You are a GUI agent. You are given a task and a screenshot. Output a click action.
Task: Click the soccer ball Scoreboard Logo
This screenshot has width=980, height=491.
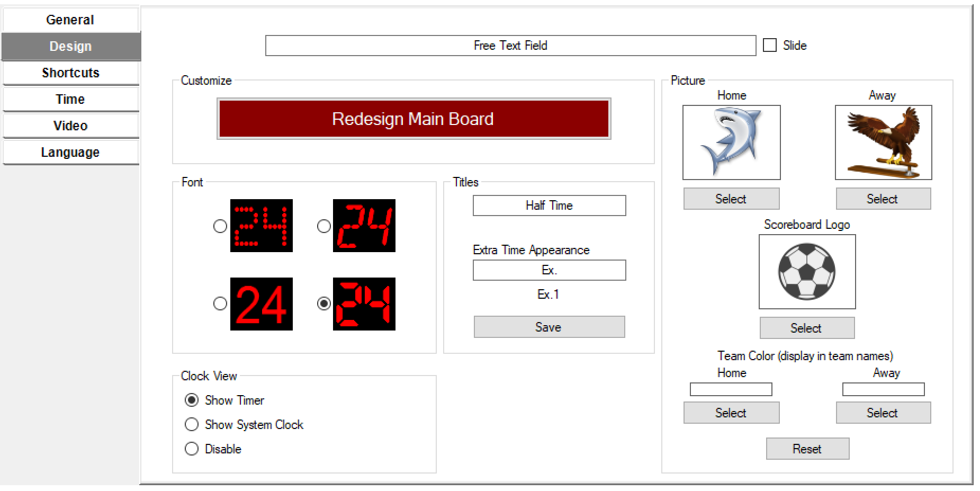807,271
